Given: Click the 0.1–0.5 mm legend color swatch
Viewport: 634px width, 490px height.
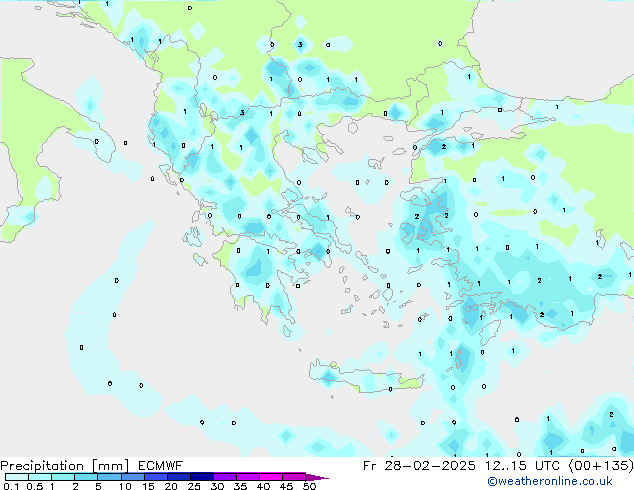Looking at the screenshot, I should point(17,477).
